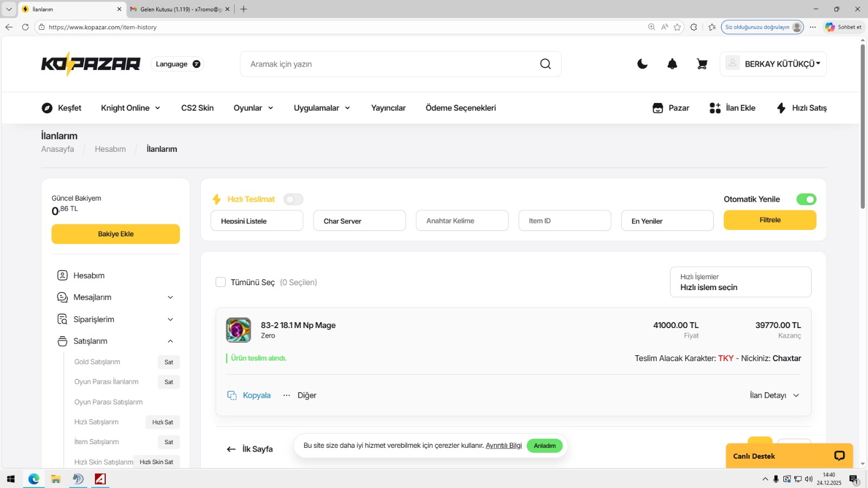
Task: Toggle the Hızlı Teslimat switch
Action: tap(293, 200)
